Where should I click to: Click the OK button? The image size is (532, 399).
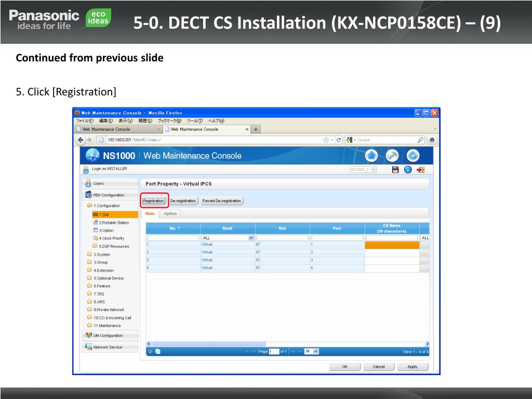345,367
